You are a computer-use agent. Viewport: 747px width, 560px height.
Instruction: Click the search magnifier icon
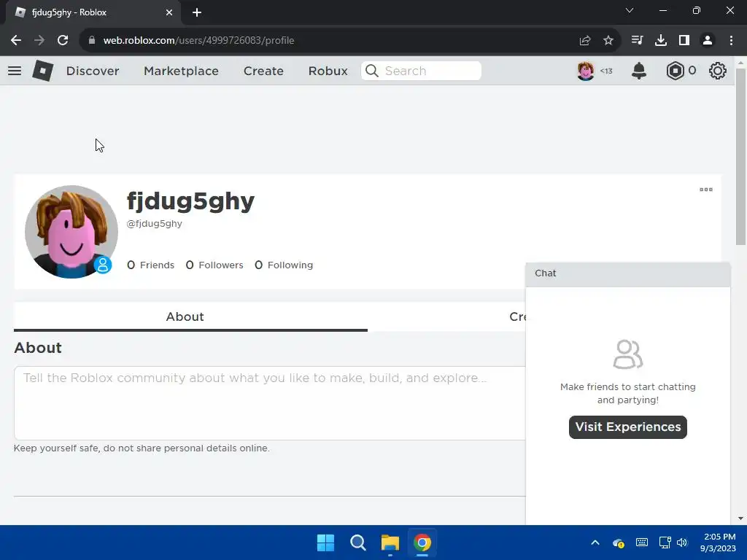pyautogui.click(x=372, y=71)
